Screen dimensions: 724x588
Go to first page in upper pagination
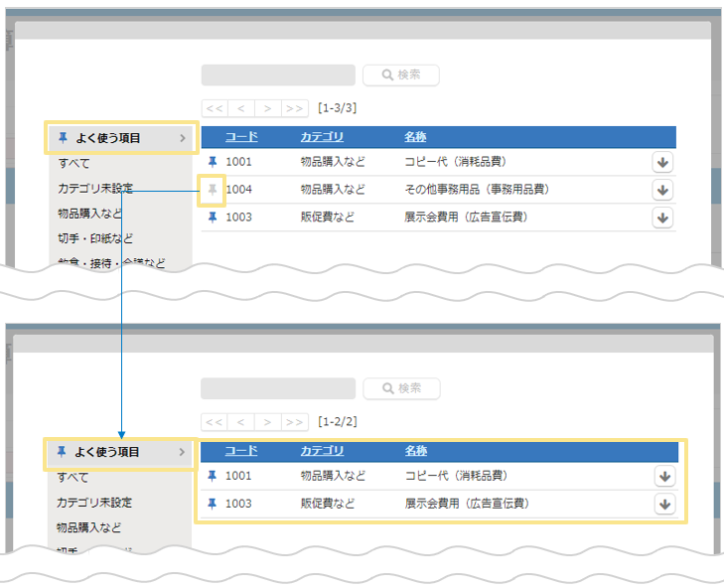[x=215, y=107]
